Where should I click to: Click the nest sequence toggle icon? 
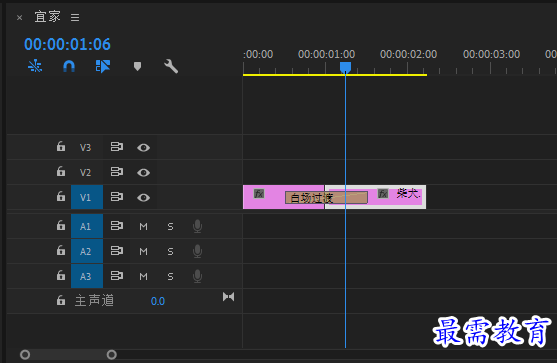(35, 66)
